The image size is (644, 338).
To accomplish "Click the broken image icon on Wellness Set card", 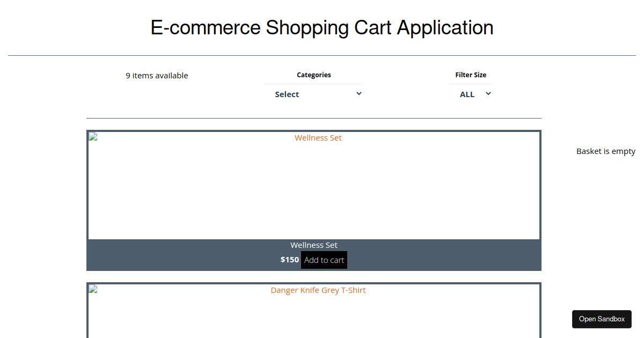I will (92, 136).
